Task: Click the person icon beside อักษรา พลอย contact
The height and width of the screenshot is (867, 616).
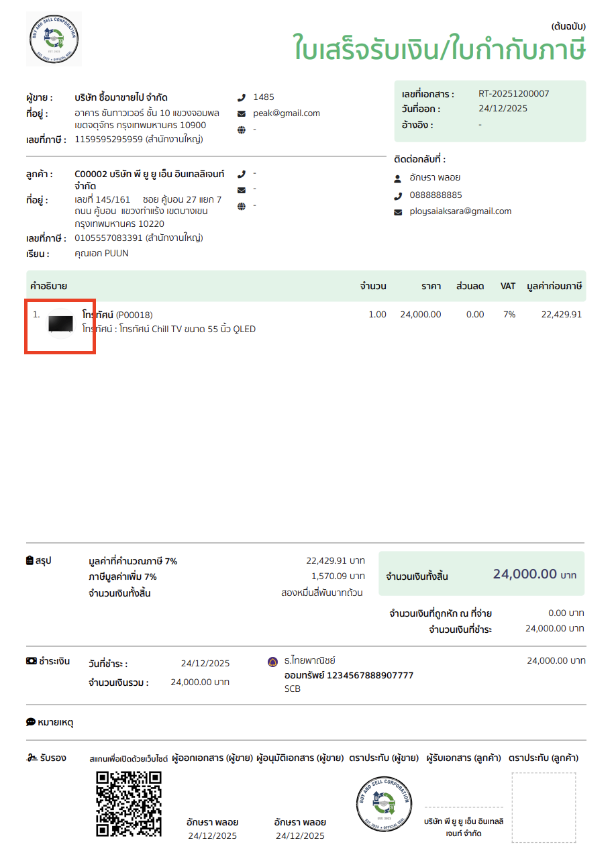Action: click(398, 178)
